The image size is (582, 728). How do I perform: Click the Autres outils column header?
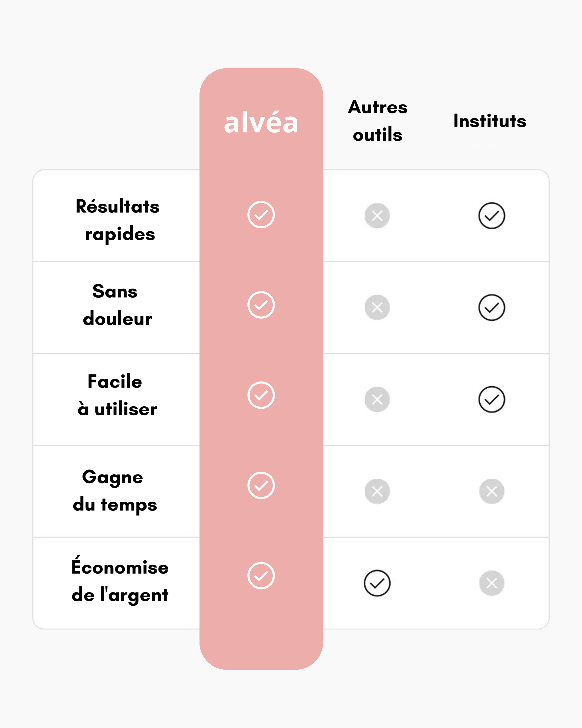pyautogui.click(x=378, y=121)
